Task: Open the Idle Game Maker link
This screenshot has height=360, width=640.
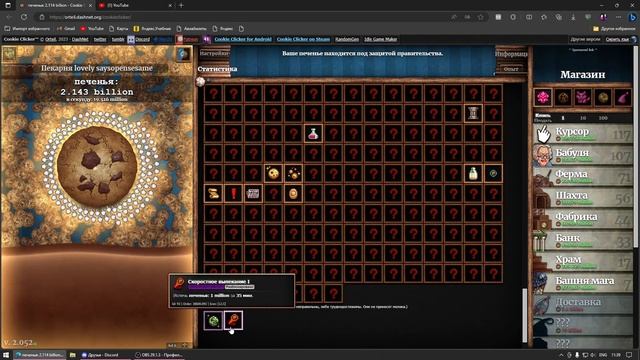Action: (x=380, y=39)
